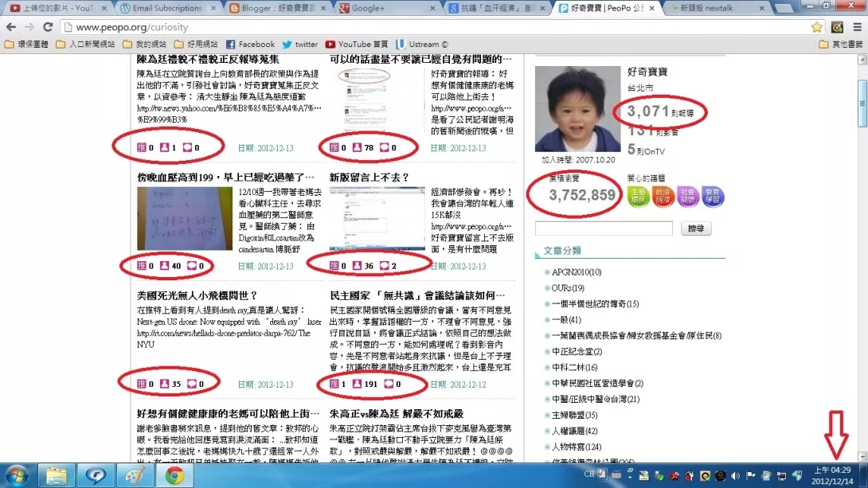Open category OURs(19)
The image size is (868, 488).
[x=568, y=287]
